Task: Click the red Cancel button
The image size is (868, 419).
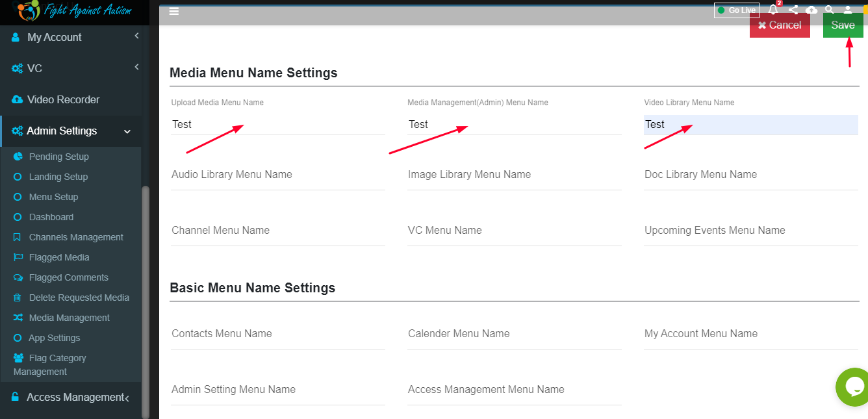Action: click(x=780, y=25)
